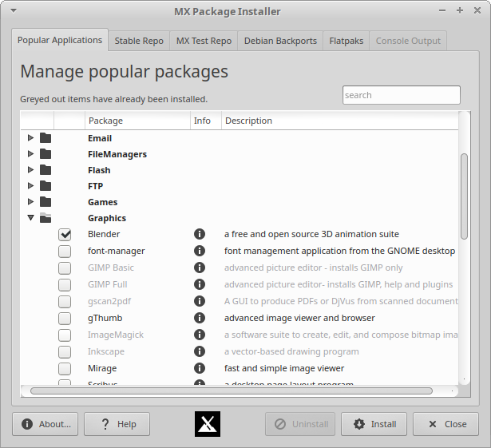Focus the search field
This screenshot has width=491, height=448.
[402, 95]
